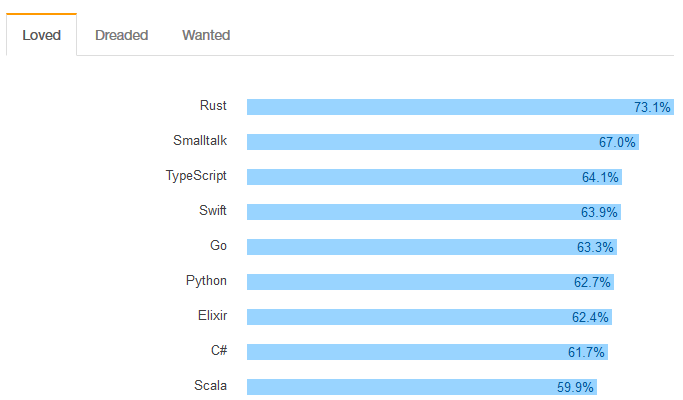This screenshot has width=683, height=400.
Task: Select the Scala bar at 59.9%
Action: tap(422, 387)
